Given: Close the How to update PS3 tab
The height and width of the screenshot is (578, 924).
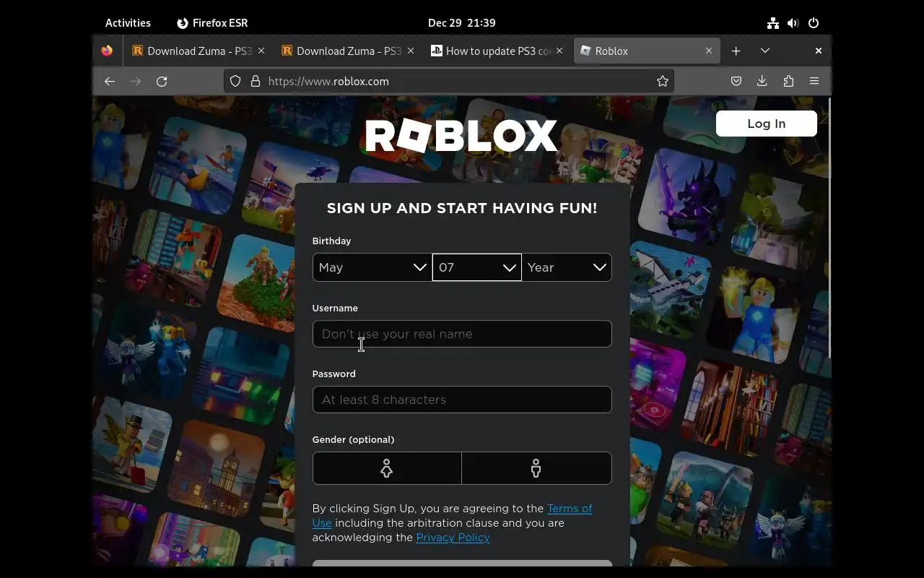Looking at the screenshot, I should pos(559,51).
